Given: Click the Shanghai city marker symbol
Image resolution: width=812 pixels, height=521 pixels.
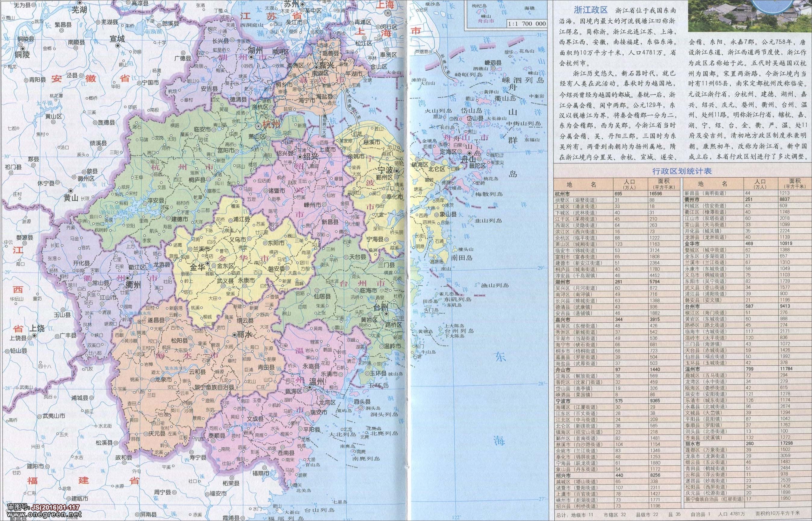Looking at the screenshot, I should tap(388, 13).
